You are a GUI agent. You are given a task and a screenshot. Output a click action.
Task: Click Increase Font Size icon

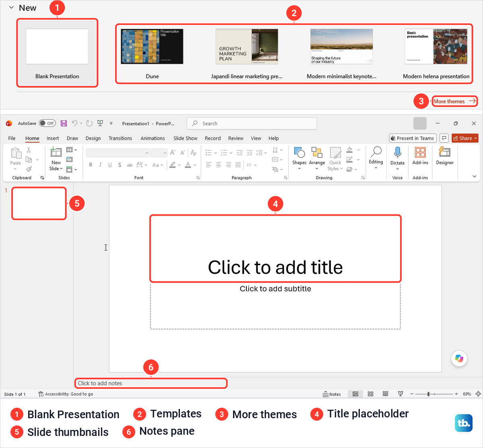(x=173, y=153)
